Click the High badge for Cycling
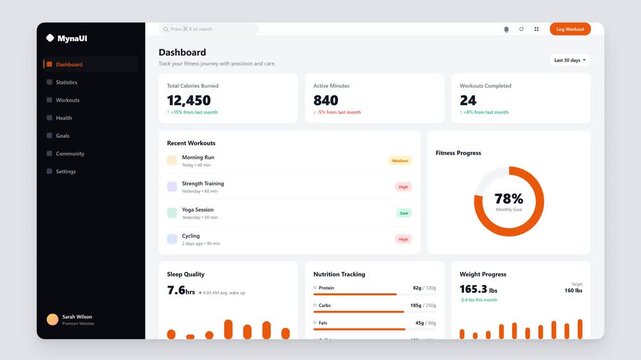The width and height of the screenshot is (641, 360). coord(403,239)
